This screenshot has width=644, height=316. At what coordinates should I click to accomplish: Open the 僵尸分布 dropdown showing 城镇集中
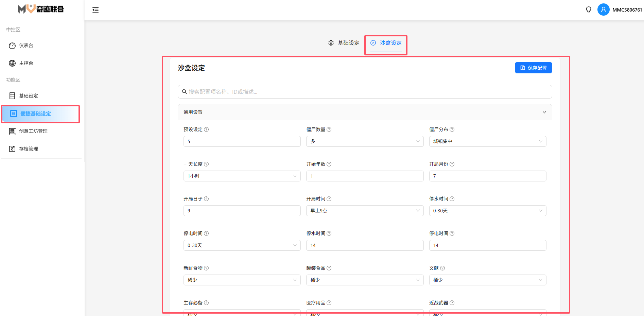point(487,141)
